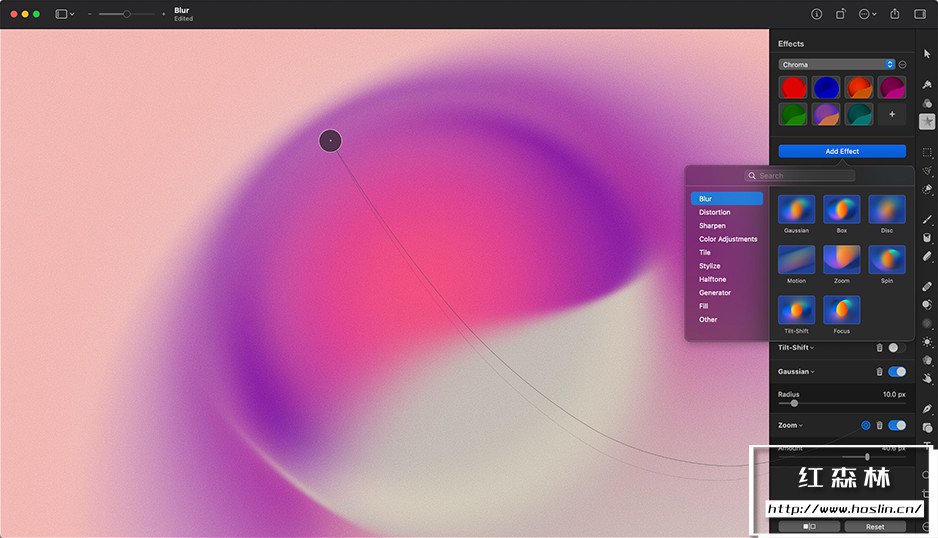The image size is (938, 538).
Task: Open the info button in title bar
Action: 817,14
